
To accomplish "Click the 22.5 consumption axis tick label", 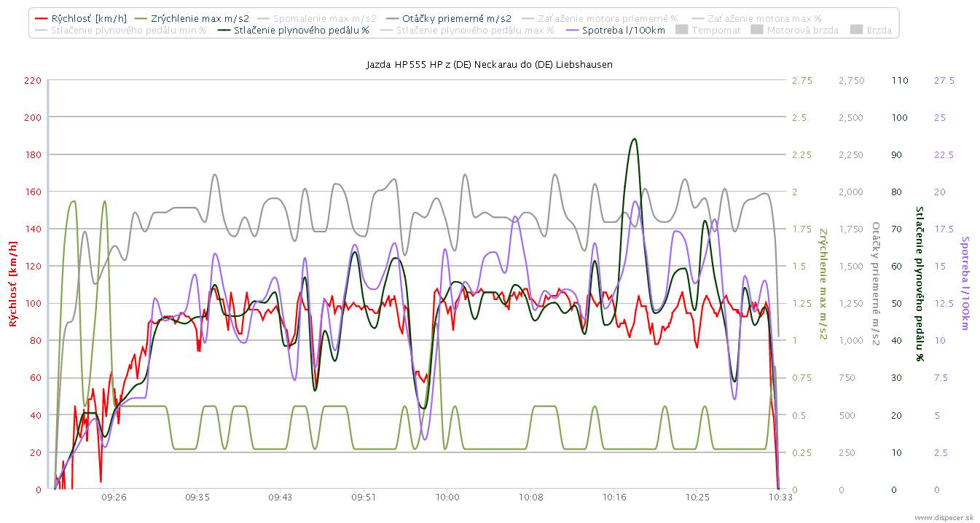I will (x=944, y=154).
